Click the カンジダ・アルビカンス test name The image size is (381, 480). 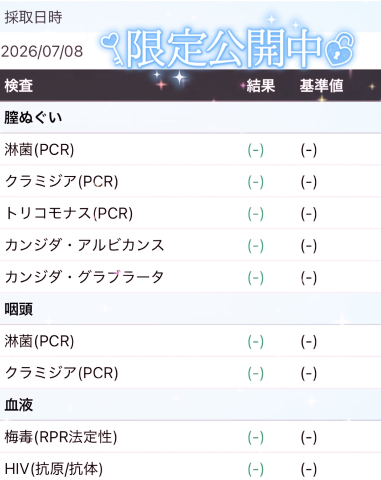84,245
